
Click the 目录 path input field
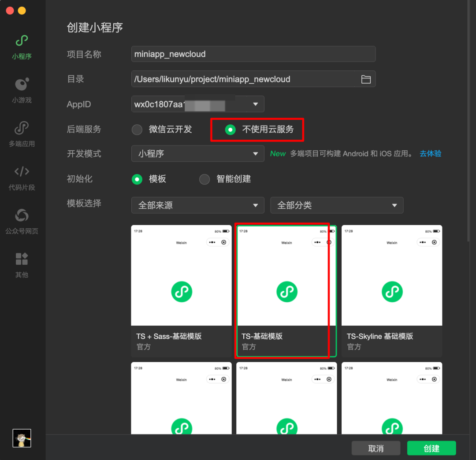pyautogui.click(x=253, y=79)
